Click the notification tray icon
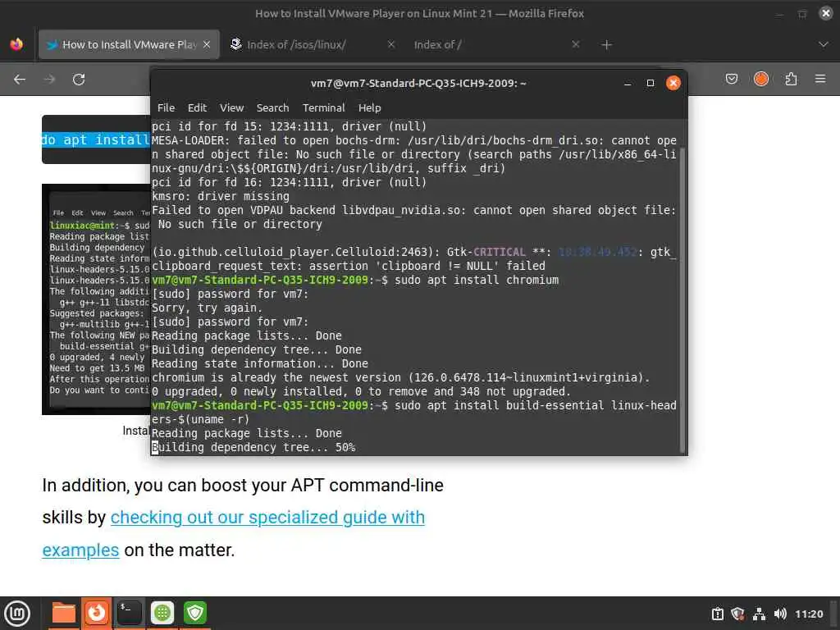The width and height of the screenshot is (840, 630). click(717, 614)
